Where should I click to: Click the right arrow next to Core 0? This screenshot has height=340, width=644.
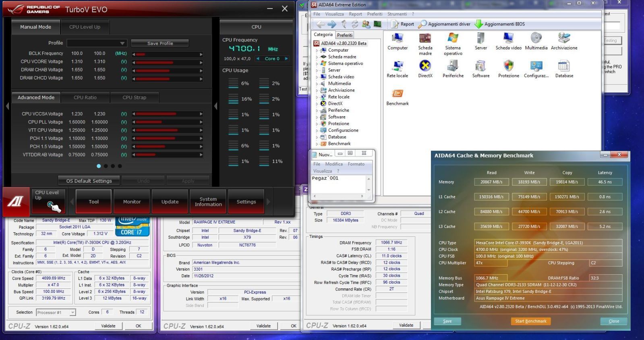[x=286, y=58]
